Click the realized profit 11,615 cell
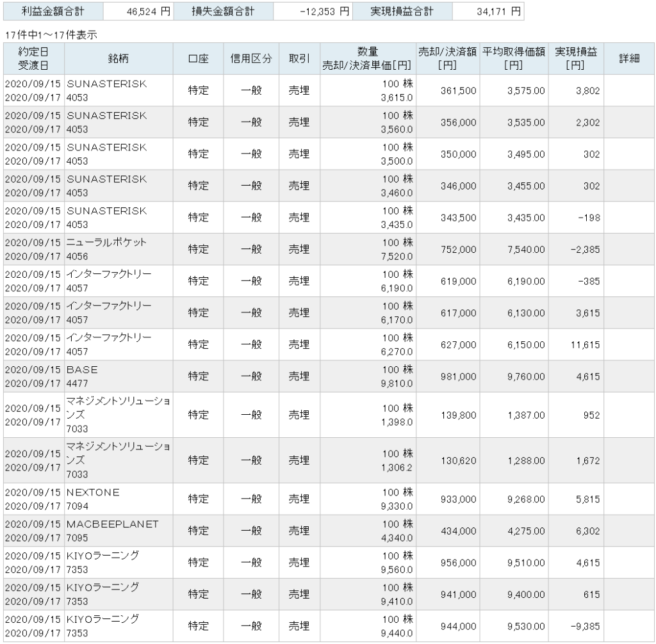This screenshot has height=644, width=656. [x=576, y=344]
